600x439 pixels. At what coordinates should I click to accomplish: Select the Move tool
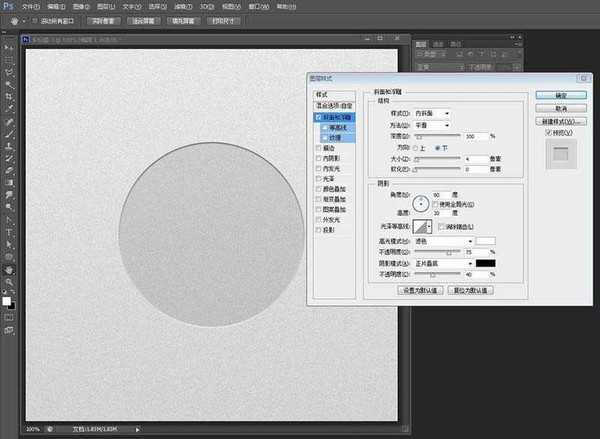pyautogui.click(x=9, y=48)
